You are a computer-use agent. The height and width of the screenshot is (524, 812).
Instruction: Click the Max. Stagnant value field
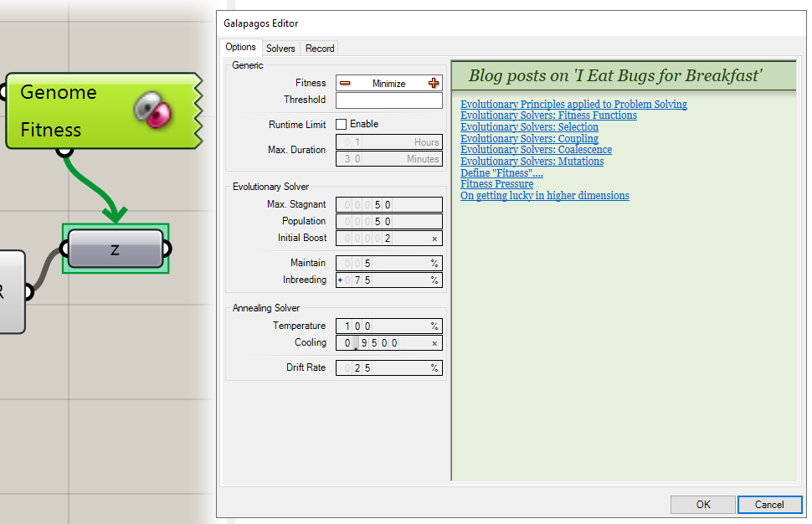pyautogui.click(x=388, y=204)
